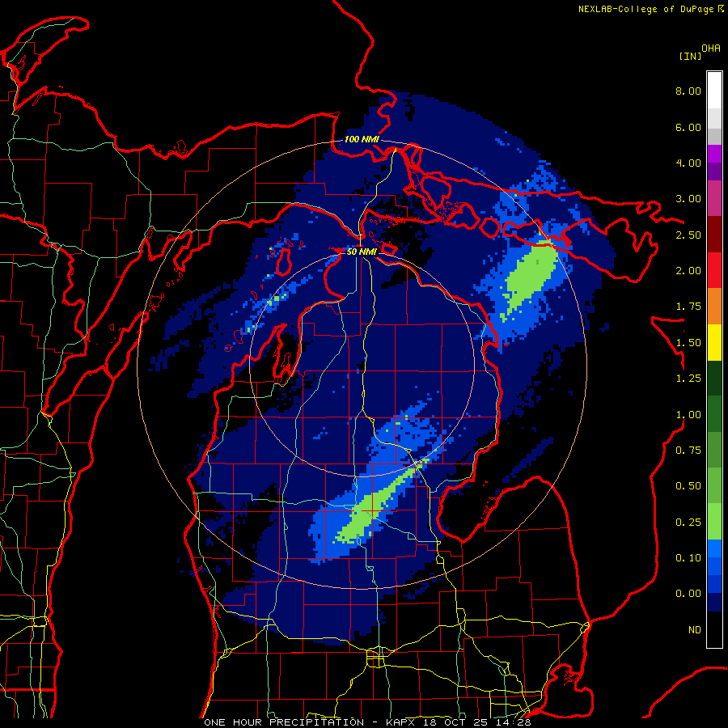The width and height of the screenshot is (728, 728).
Task: Click the 0.00 legend value
Action: pos(688,594)
